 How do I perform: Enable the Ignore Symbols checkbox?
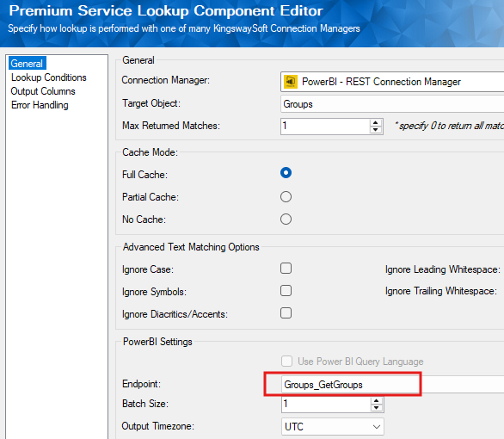[x=286, y=291]
